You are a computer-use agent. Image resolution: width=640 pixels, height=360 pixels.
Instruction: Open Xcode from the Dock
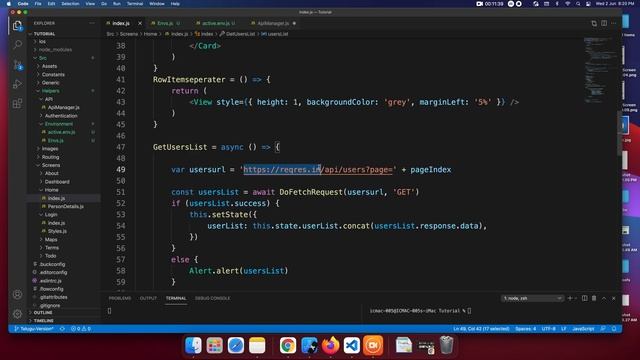coord(309,345)
